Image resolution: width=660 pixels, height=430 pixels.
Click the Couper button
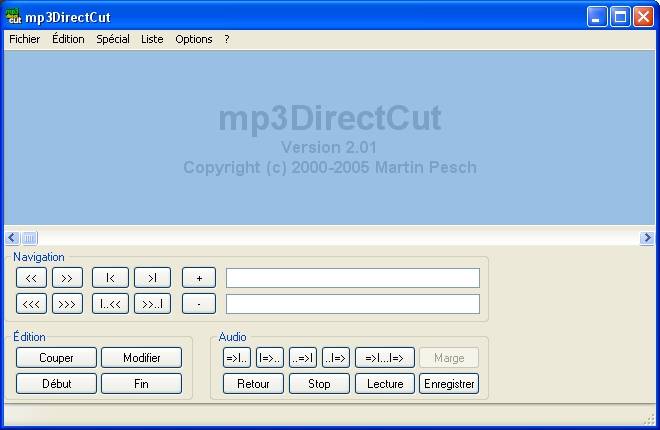point(56,358)
